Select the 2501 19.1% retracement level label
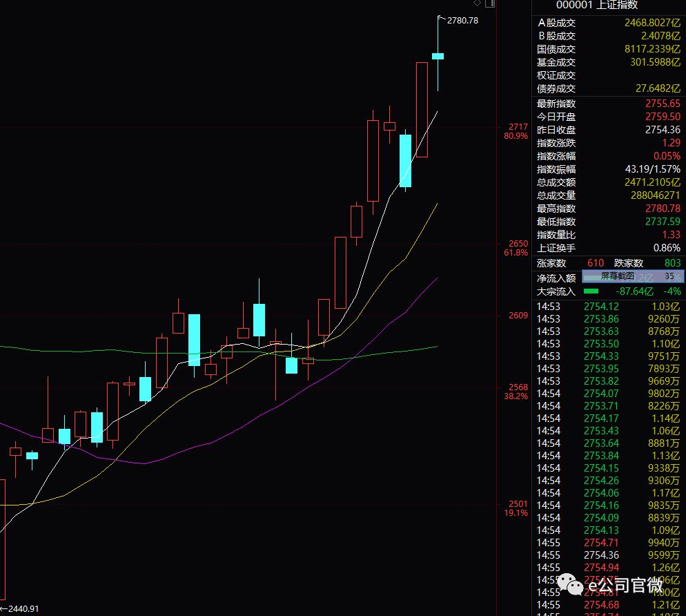686x616 pixels. (x=516, y=508)
